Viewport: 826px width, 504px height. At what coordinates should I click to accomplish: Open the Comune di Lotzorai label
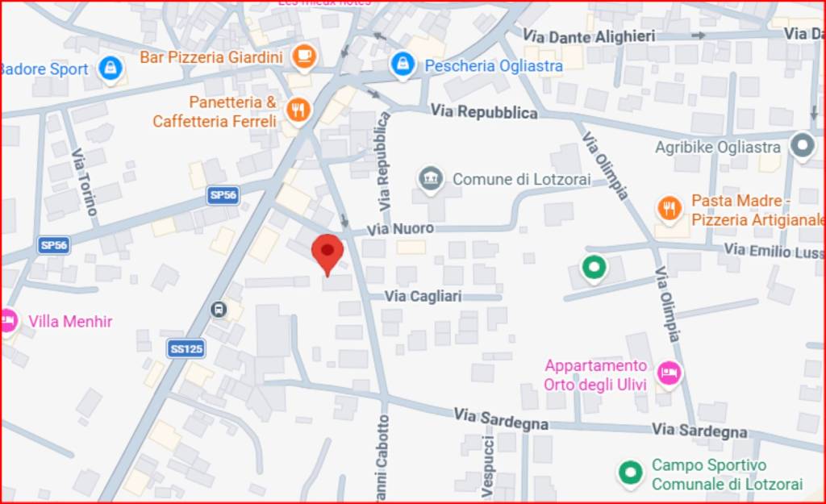point(522,179)
